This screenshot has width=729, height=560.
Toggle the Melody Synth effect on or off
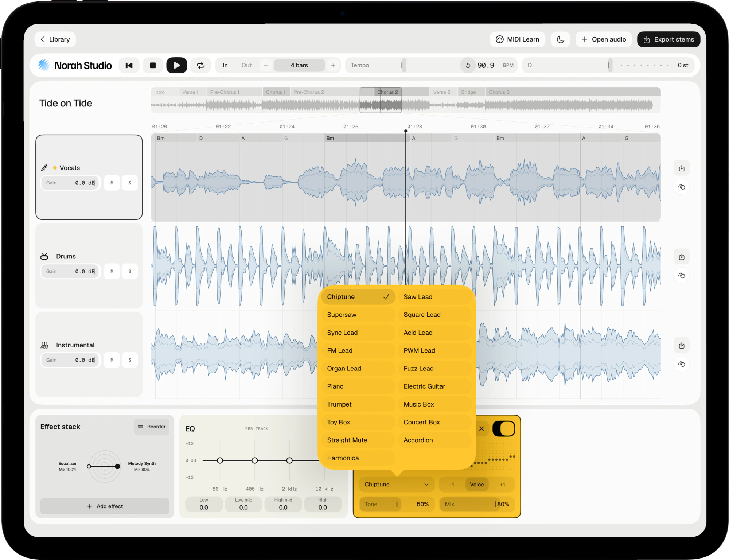coord(504,429)
